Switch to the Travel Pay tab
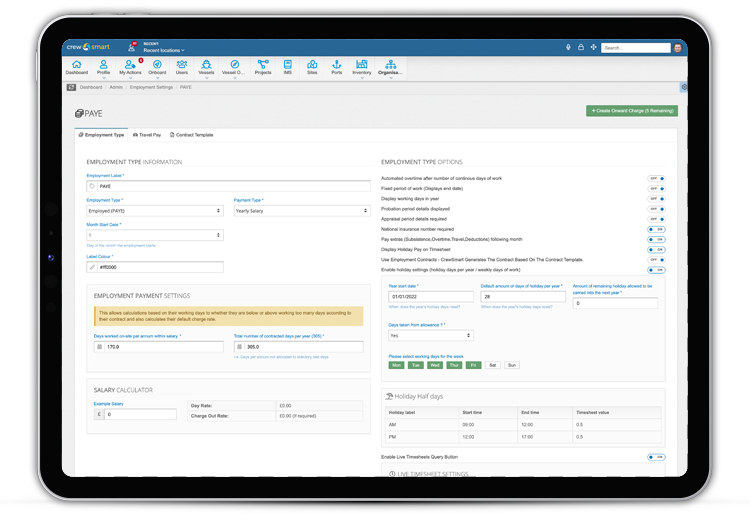The width and height of the screenshot is (750, 520). tap(149, 134)
